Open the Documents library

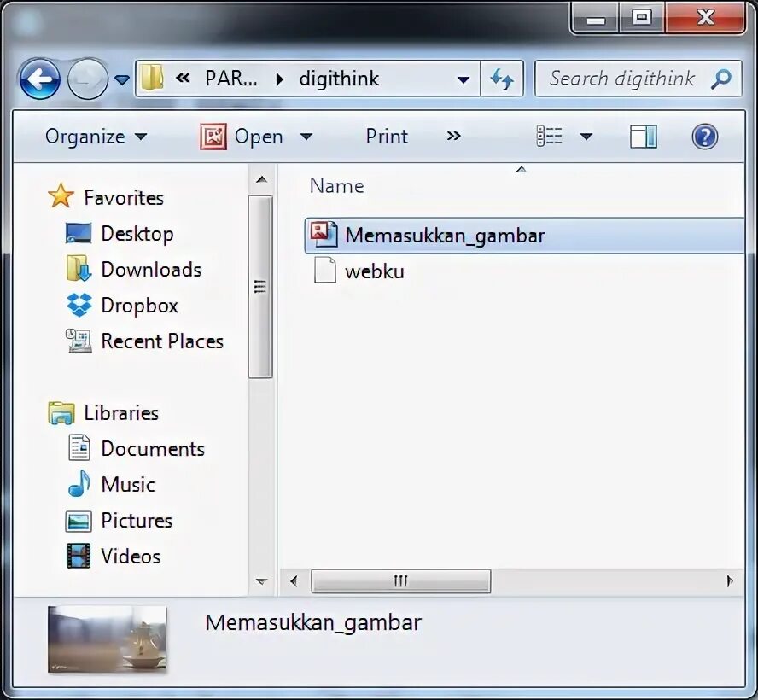[154, 449]
